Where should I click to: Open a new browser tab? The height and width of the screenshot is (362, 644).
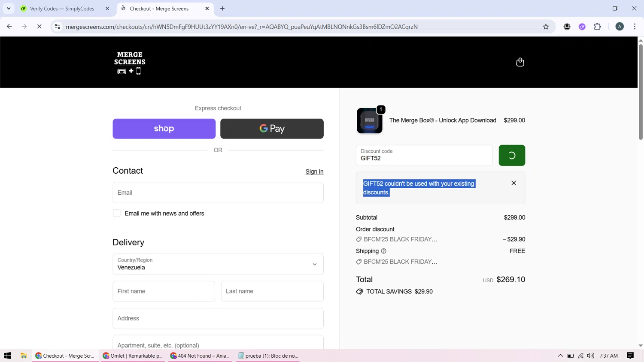222,9
